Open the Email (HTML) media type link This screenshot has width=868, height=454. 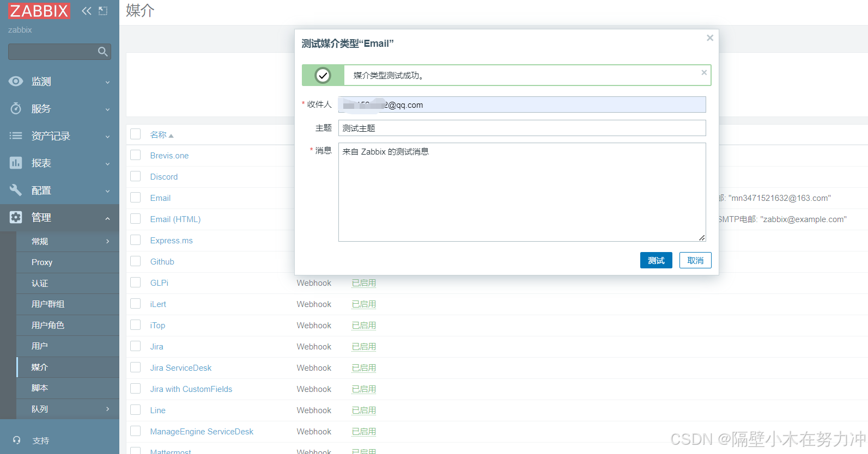pos(175,219)
